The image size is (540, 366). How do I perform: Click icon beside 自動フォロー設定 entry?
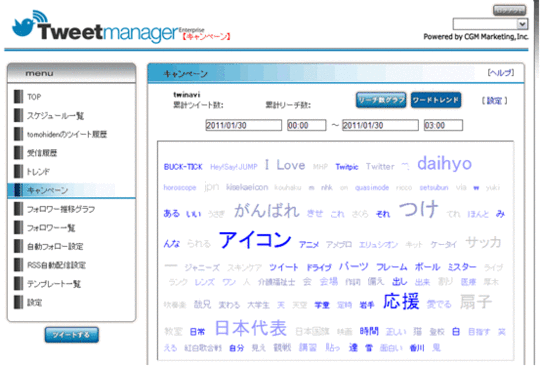coord(19,246)
